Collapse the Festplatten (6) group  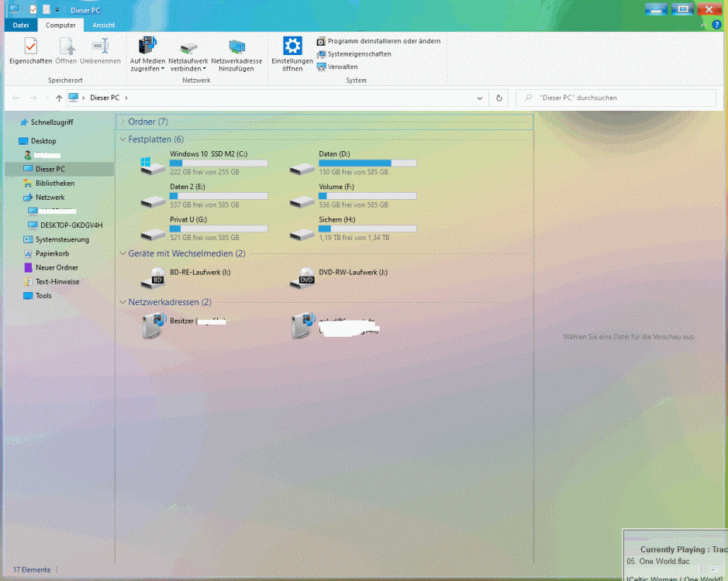[123, 139]
